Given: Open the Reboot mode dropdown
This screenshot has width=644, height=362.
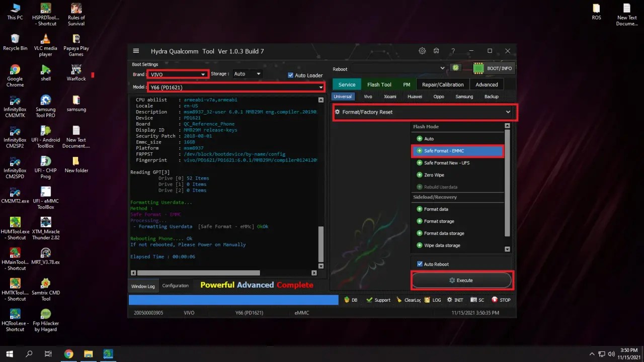Looking at the screenshot, I should pyautogui.click(x=398, y=68).
